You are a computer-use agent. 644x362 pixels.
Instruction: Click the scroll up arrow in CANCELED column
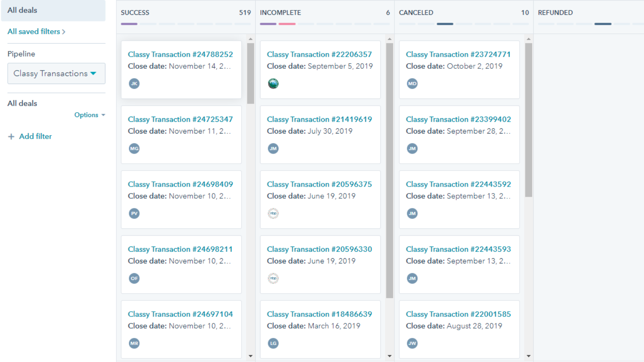(x=528, y=39)
